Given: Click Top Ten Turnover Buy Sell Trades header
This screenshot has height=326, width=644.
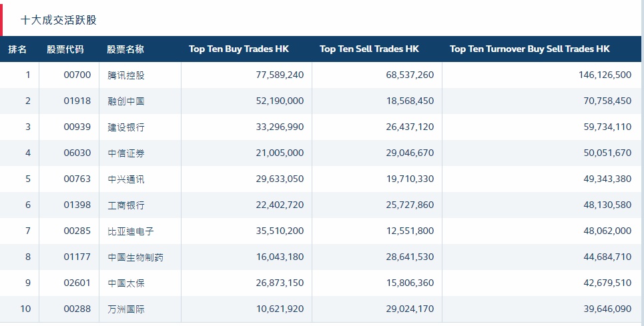Looking at the screenshot, I should [530, 49].
